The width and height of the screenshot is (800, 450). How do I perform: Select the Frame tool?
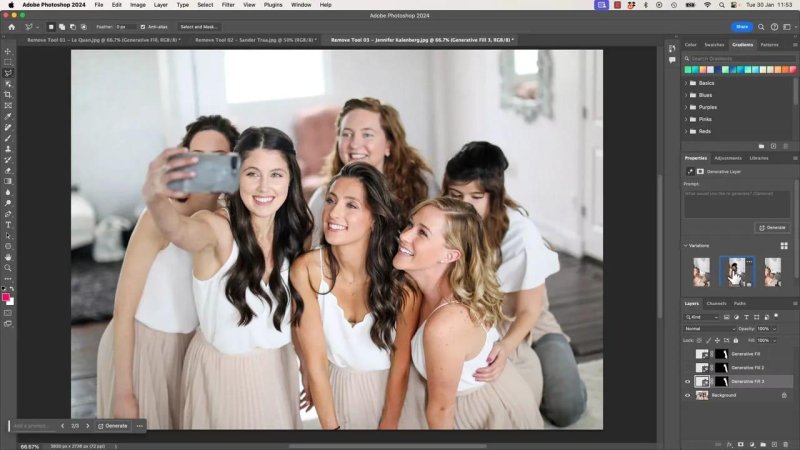click(x=8, y=106)
